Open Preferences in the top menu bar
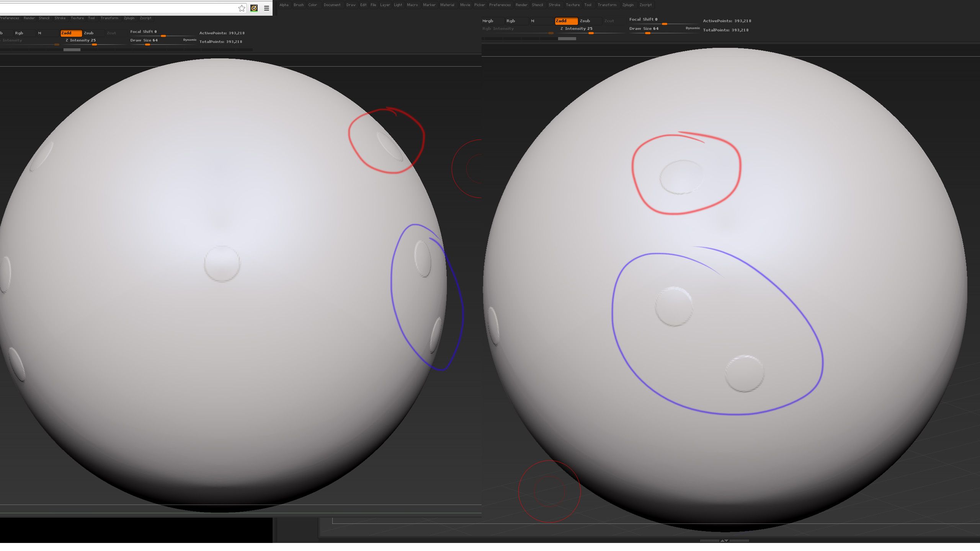The width and height of the screenshot is (980, 551). (x=500, y=5)
